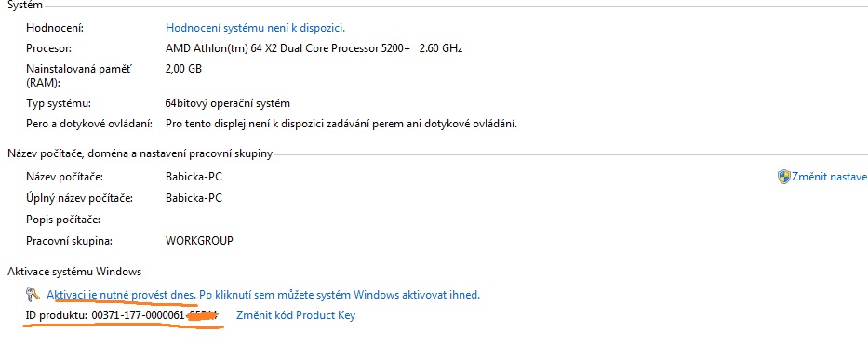Select the WORKGROUP value
The image size is (868, 346).
click(x=199, y=242)
